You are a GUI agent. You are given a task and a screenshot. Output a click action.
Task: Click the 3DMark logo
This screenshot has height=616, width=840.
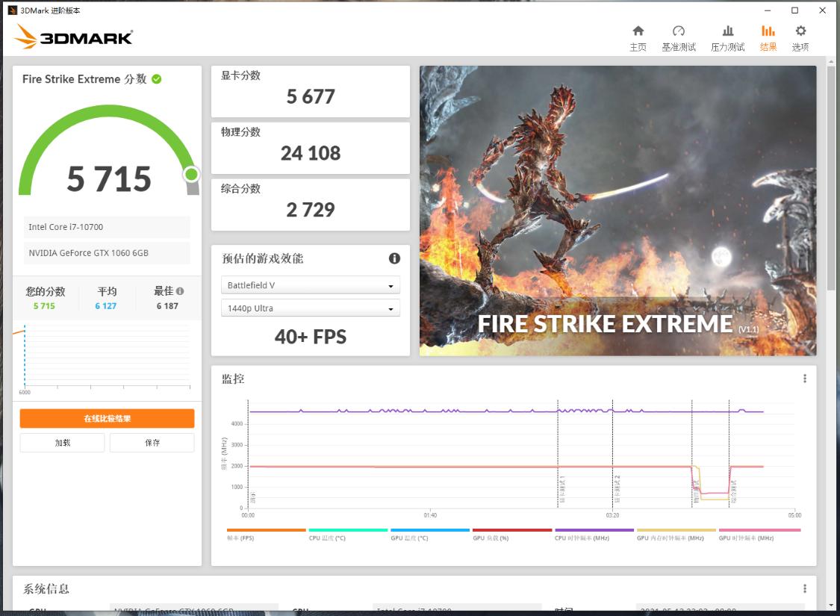[72, 37]
